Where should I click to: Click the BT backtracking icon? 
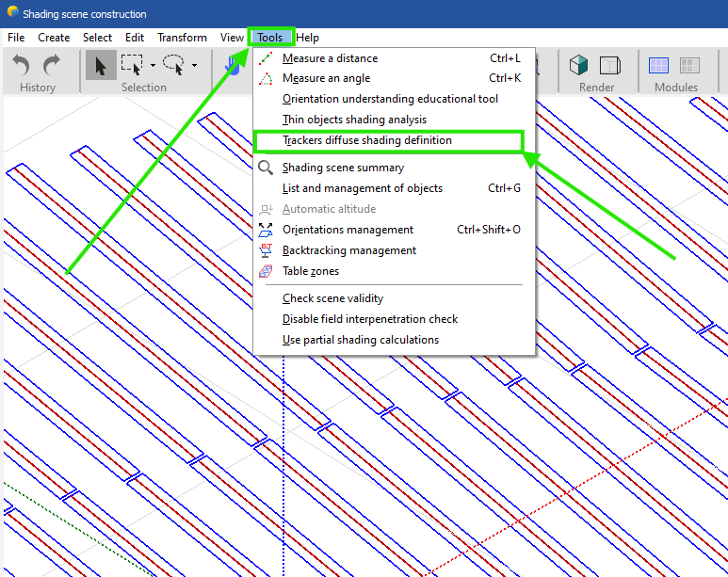[266, 250]
